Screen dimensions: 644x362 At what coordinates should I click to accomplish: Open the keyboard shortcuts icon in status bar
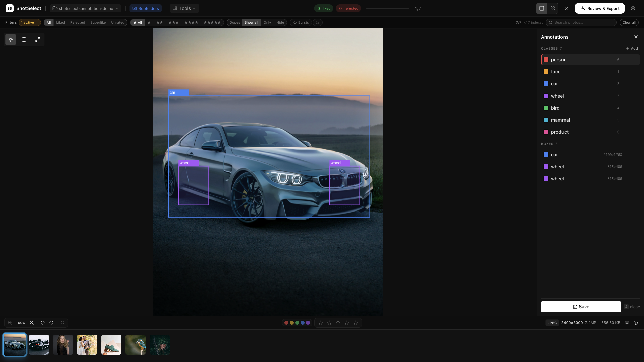[x=627, y=323]
